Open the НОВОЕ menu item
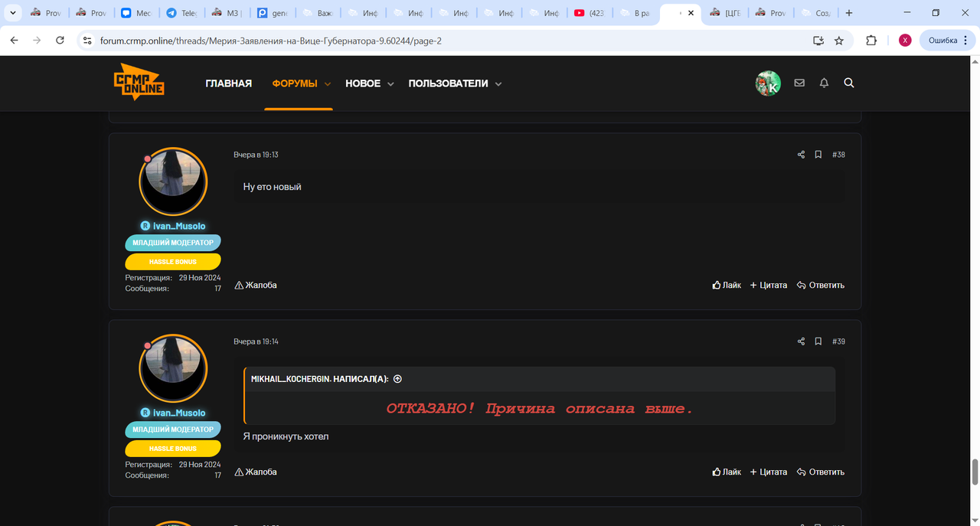This screenshot has width=980, height=526. (363, 83)
